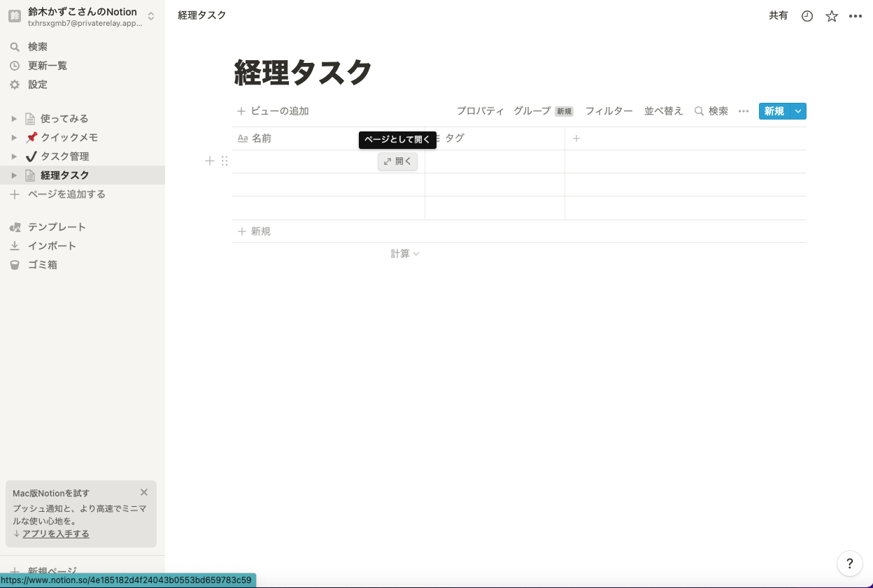Search within the database view
The image size is (873, 588).
pos(711,111)
